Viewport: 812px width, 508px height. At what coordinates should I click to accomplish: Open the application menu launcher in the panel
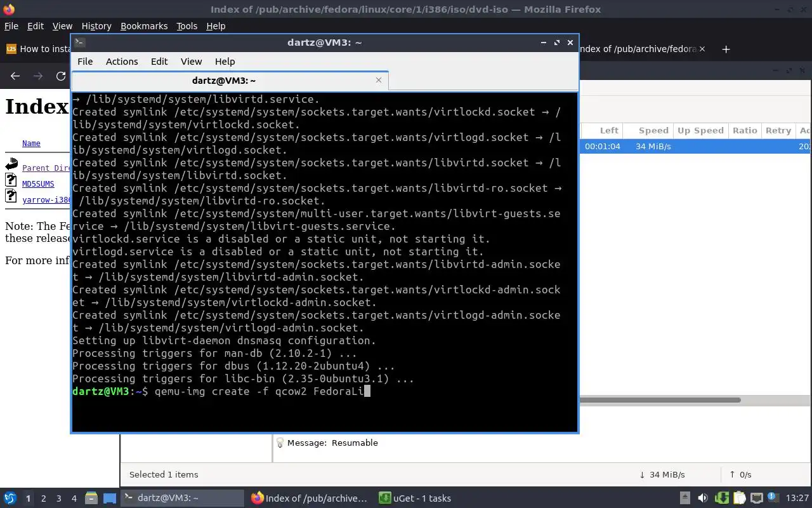[x=10, y=498]
